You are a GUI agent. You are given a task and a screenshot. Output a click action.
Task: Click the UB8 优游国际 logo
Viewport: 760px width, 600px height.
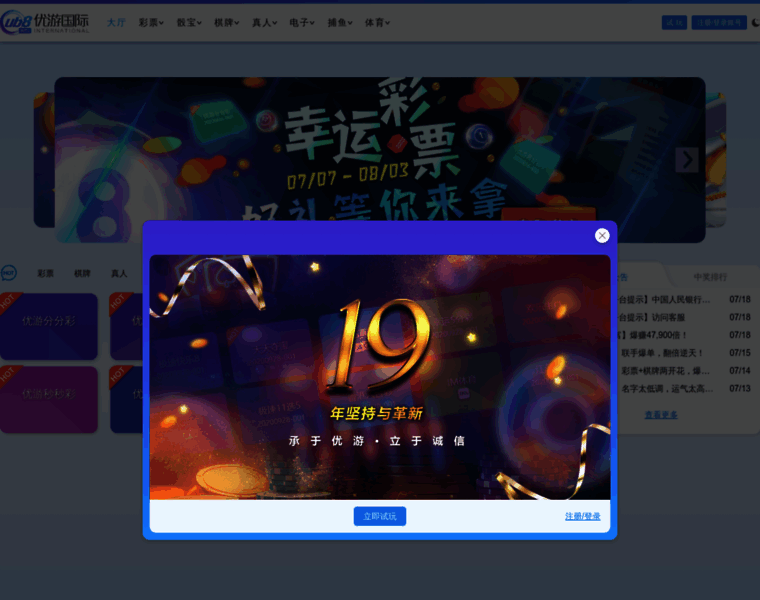[x=45, y=22]
